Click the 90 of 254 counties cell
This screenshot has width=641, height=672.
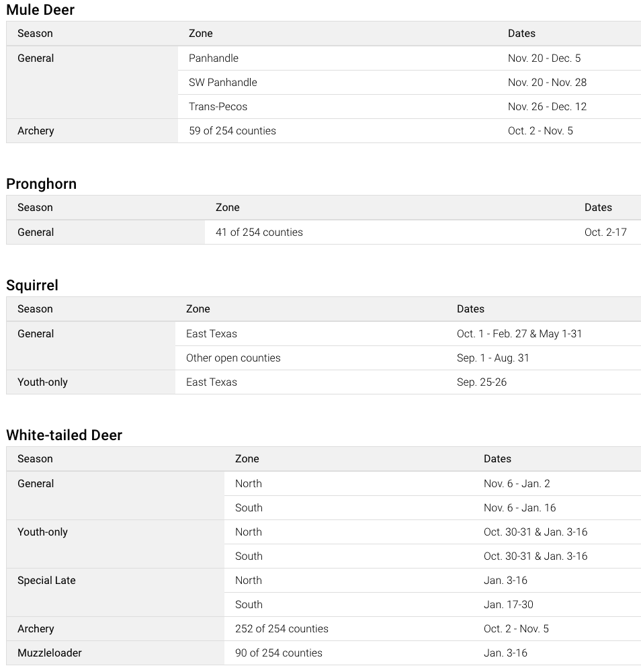[279, 653]
